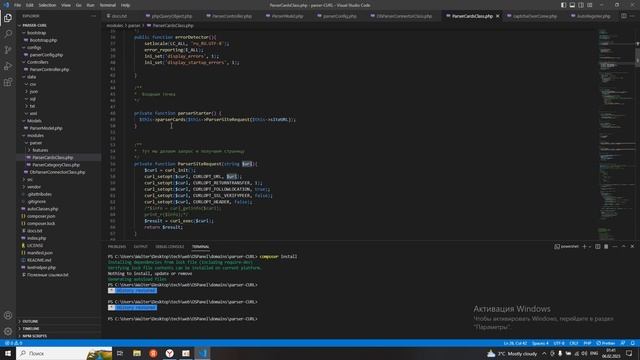Open the Help menu

point(125,5)
